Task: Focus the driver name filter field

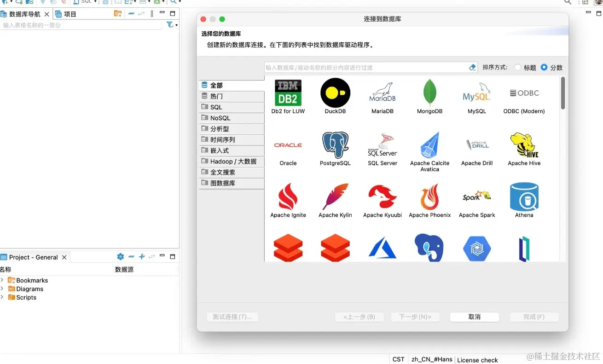Action: click(x=366, y=67)
